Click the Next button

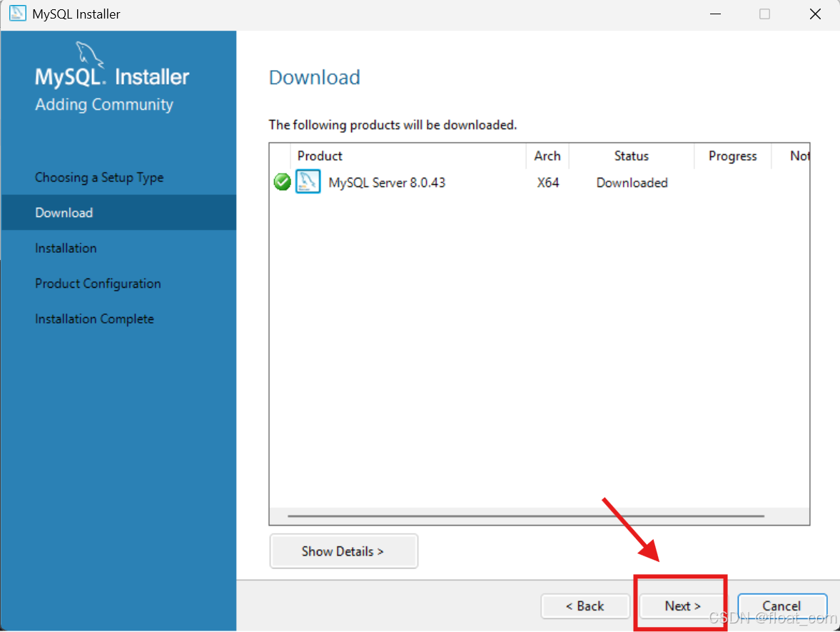coord(682,606)
